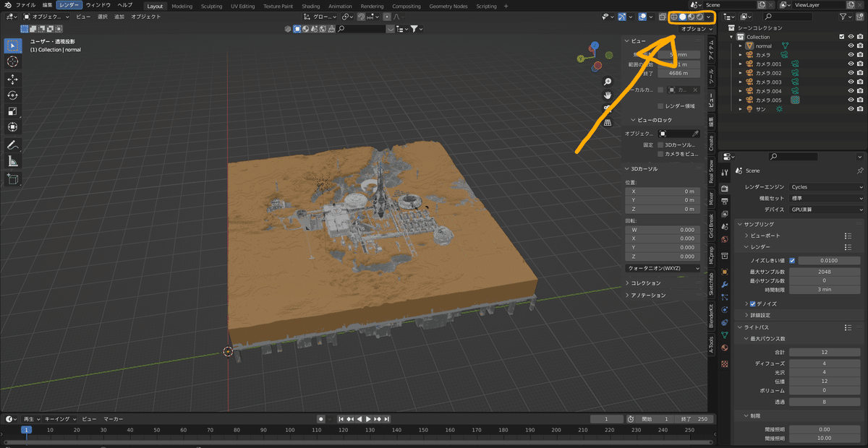The width and height of the screenshot is (868, 448).
Task: Open the レンダー menu
Action: [x=69, y=6]
